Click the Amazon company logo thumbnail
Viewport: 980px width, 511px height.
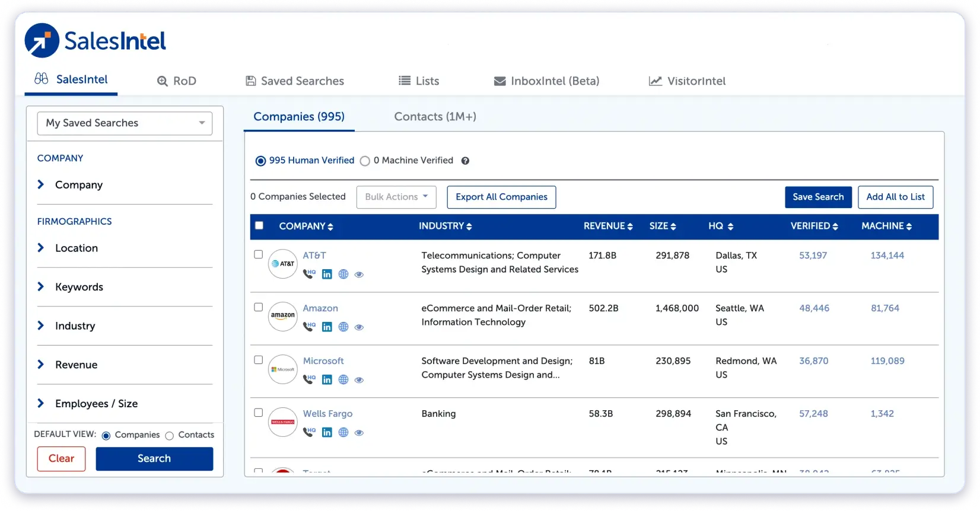click(x=283, y=317)
